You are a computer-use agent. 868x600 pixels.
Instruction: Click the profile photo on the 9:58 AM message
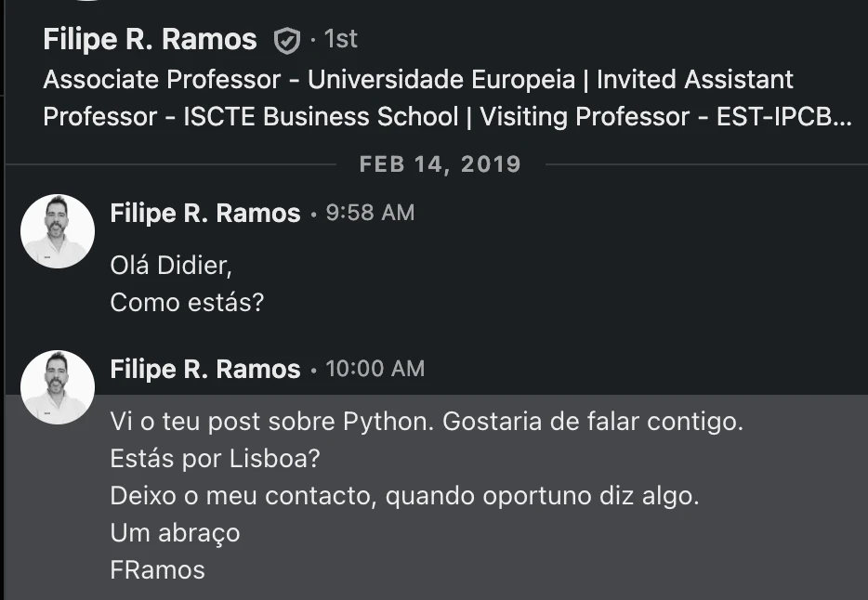tap(58, 231)
